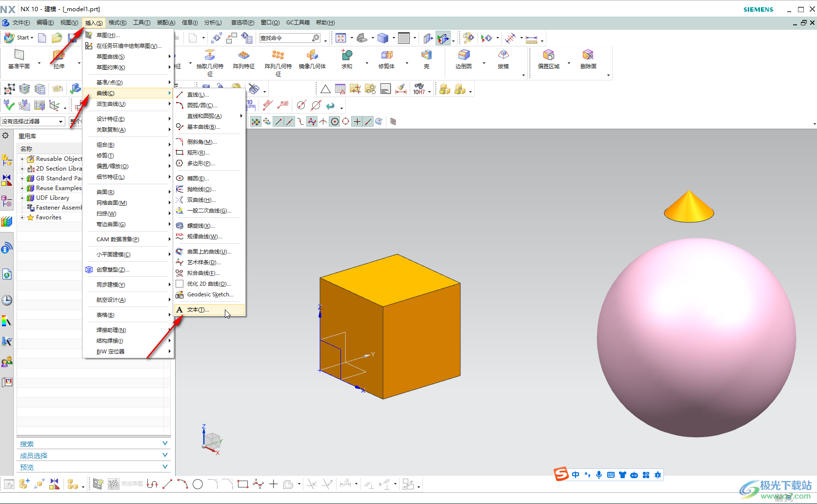Click the 拉伸 (Extrude) tool icon
This screenshot has height=504, width=817.
[x=59, y=55]
